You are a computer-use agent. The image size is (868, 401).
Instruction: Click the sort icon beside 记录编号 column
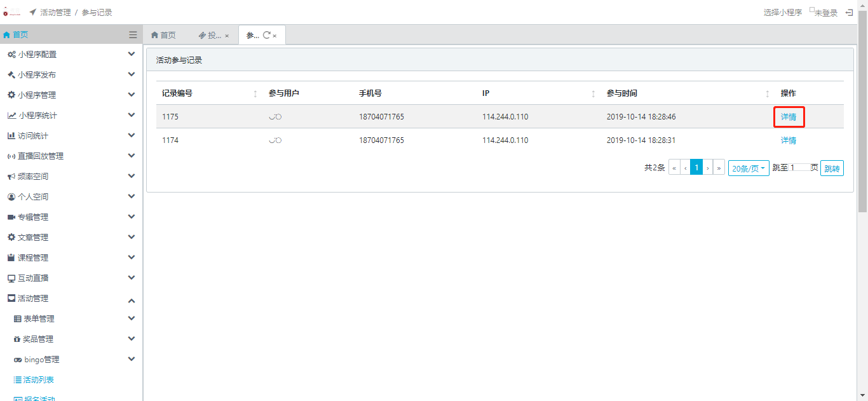[255, 93]
